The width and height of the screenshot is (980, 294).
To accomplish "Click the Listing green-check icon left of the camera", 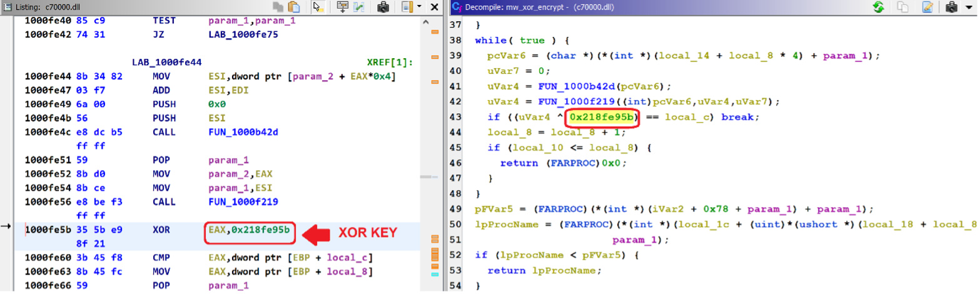I will pos(358,8).
